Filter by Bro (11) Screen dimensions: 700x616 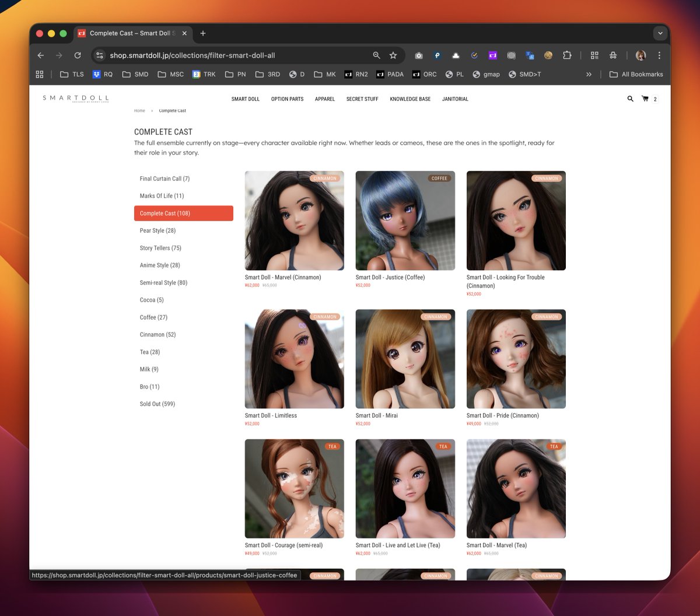(184, 387)
